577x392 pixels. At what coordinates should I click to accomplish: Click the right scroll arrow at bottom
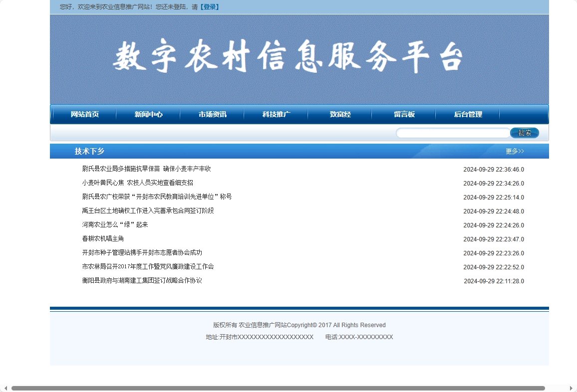click(572, 388)
